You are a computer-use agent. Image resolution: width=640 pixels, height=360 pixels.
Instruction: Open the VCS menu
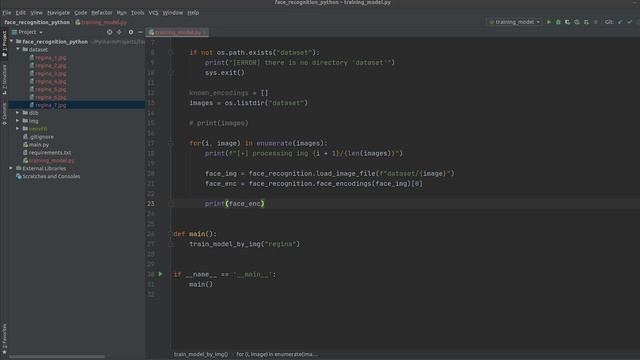153,13
